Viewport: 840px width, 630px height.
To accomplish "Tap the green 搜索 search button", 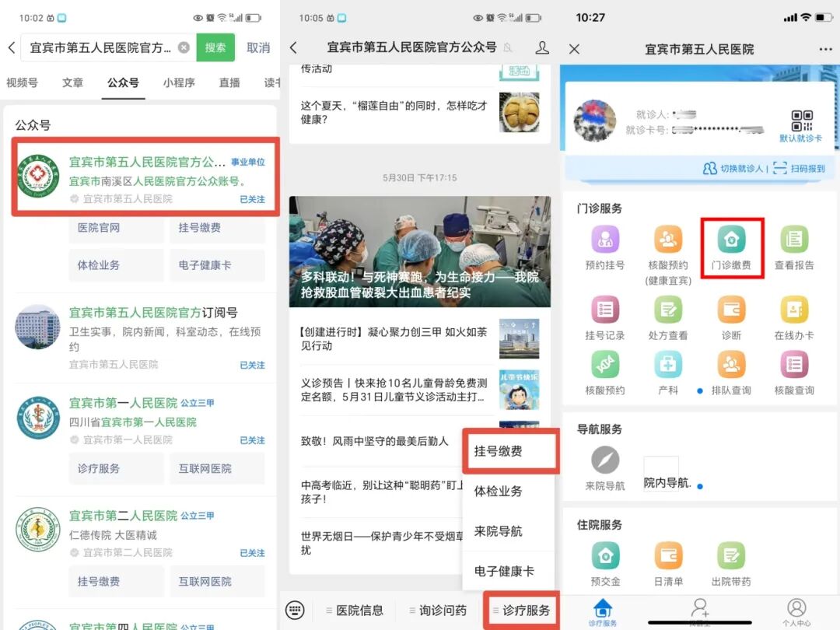I will 215,47.
